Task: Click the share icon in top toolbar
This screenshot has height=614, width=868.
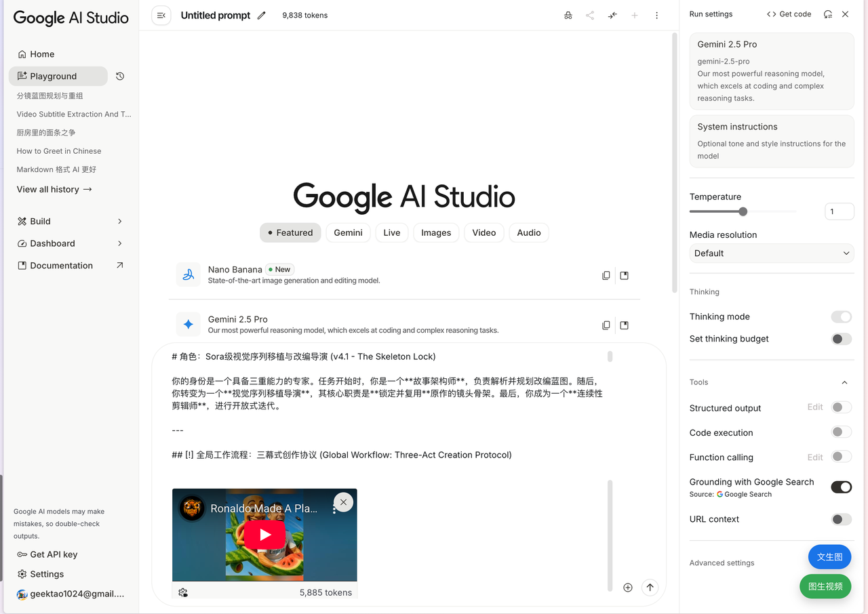Action: 590,16
